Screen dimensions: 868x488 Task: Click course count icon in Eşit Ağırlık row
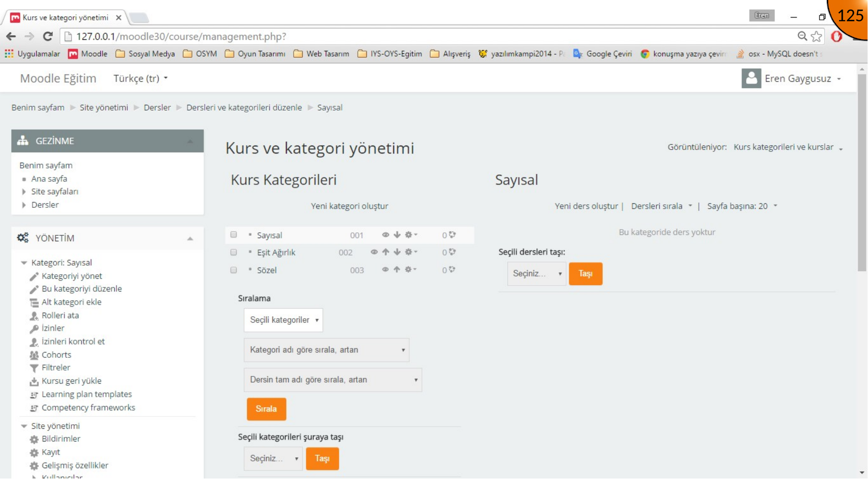[x=452, y=252]
